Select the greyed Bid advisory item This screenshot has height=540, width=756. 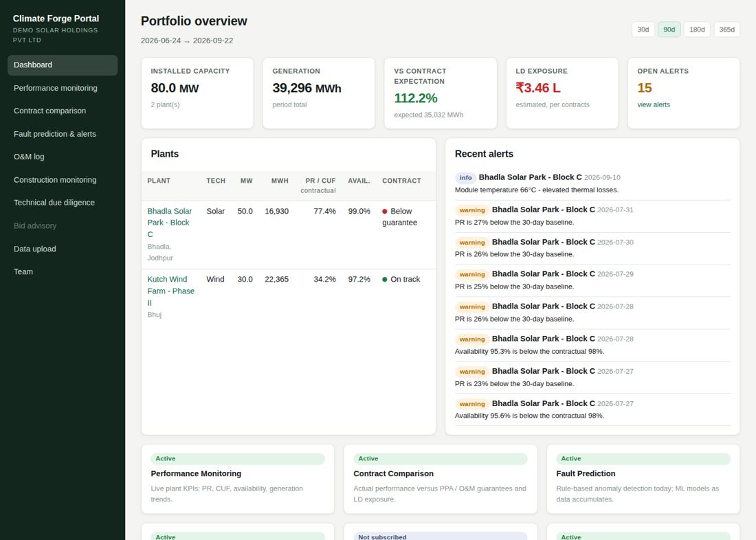click(x=62, y=225)
